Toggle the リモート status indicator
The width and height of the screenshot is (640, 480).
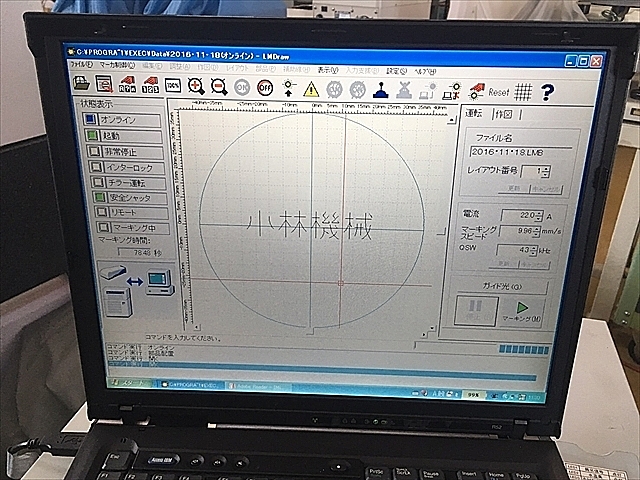tap(132, 213)
